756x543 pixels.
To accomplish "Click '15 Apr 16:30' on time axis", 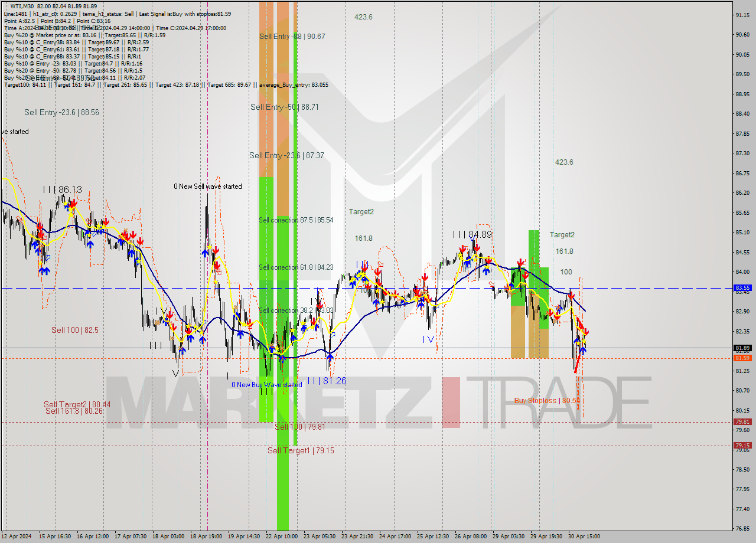I will 55,537.
